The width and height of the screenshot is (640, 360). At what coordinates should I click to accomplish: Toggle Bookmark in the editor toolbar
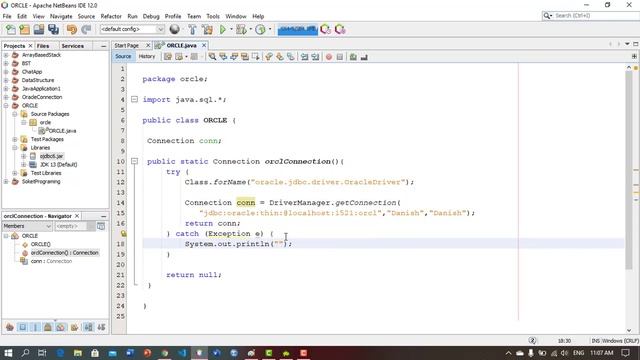coord(290,57)
